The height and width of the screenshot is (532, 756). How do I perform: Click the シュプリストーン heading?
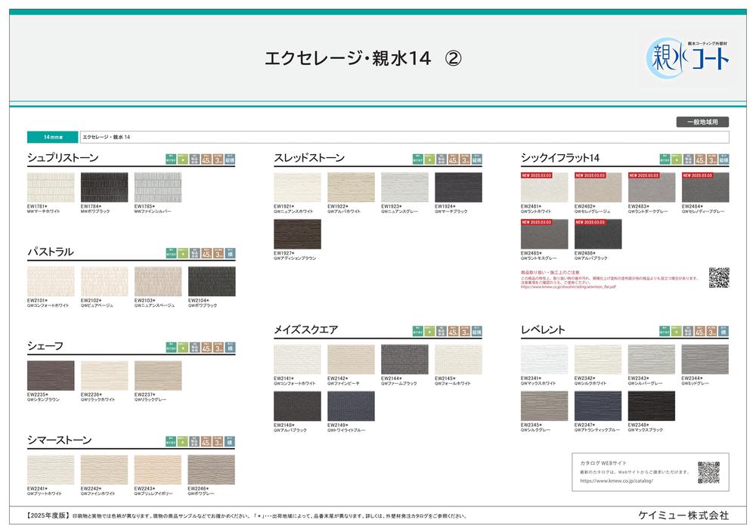pyautogui.click(x=63, y=158)
